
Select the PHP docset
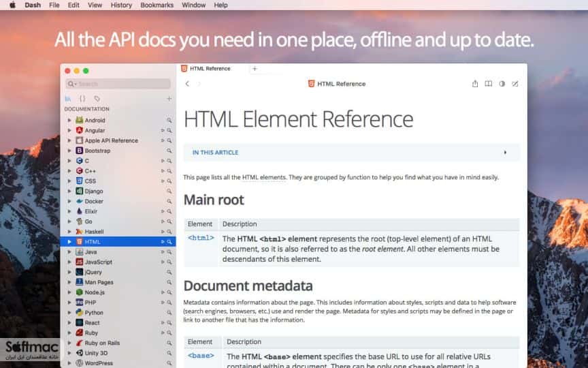[118, 303]
